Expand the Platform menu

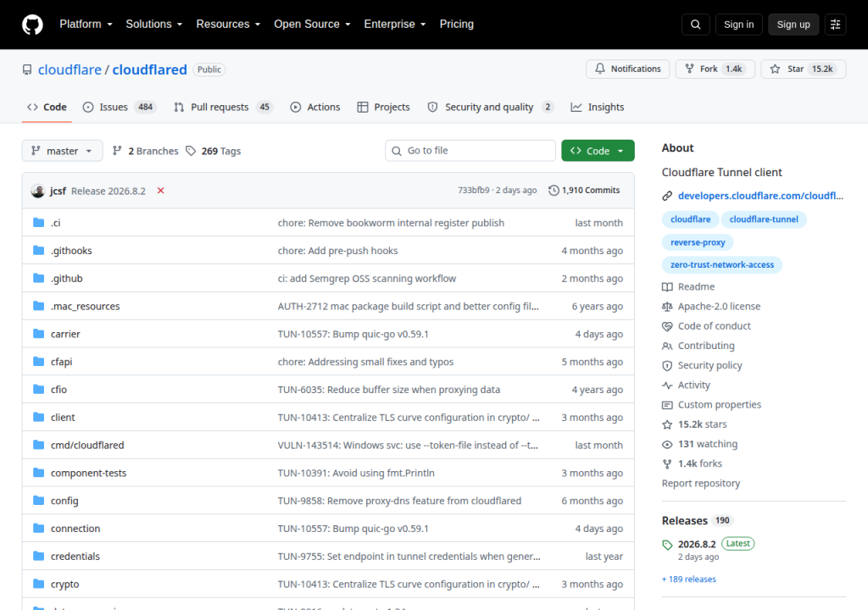click(x=86, y=25)
